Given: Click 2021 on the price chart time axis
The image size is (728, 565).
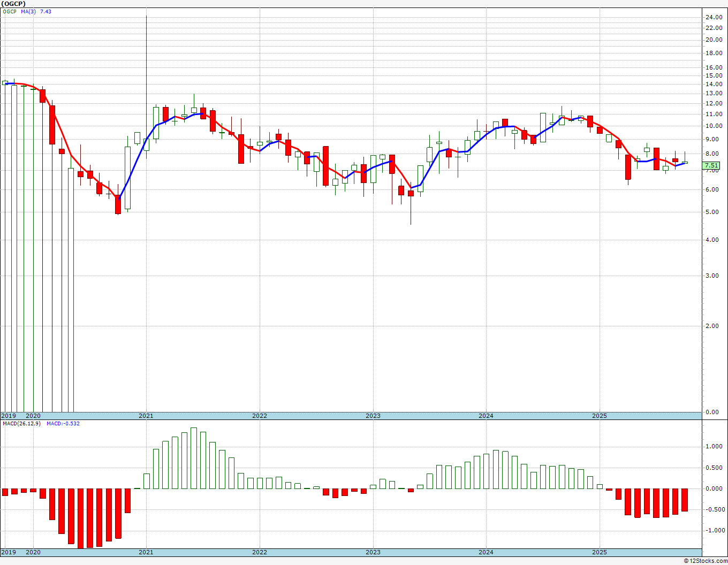Looking at the screenshot, I should (146, 416).
